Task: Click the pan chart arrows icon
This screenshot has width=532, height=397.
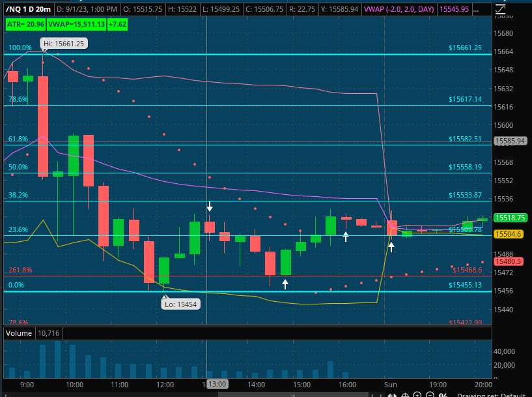Action: (392, 394)
